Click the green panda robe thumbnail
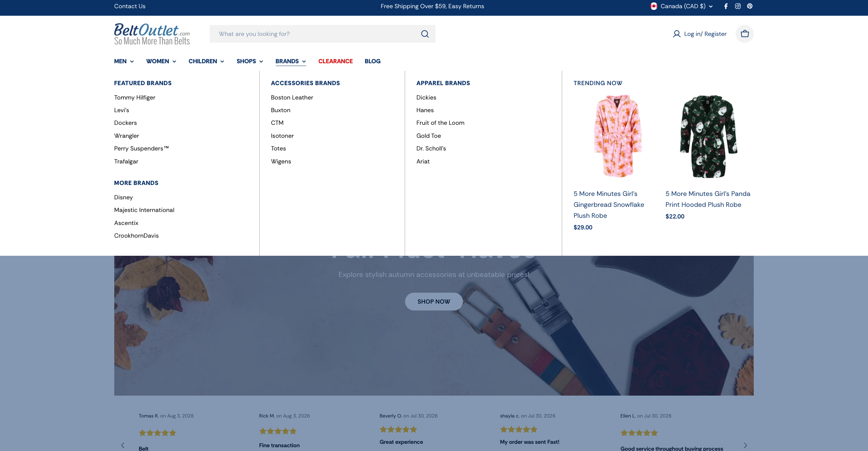868x451 pixels. [709, 136]
